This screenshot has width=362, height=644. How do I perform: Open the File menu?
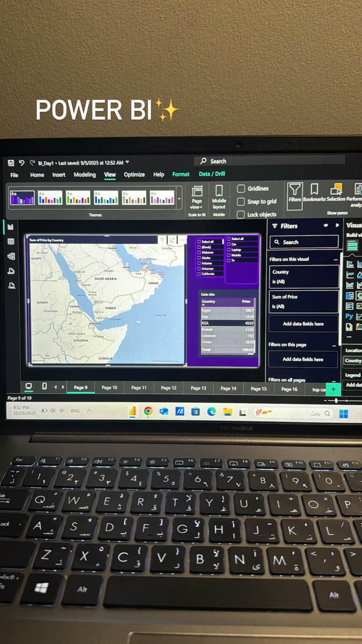tap(14, 175)
